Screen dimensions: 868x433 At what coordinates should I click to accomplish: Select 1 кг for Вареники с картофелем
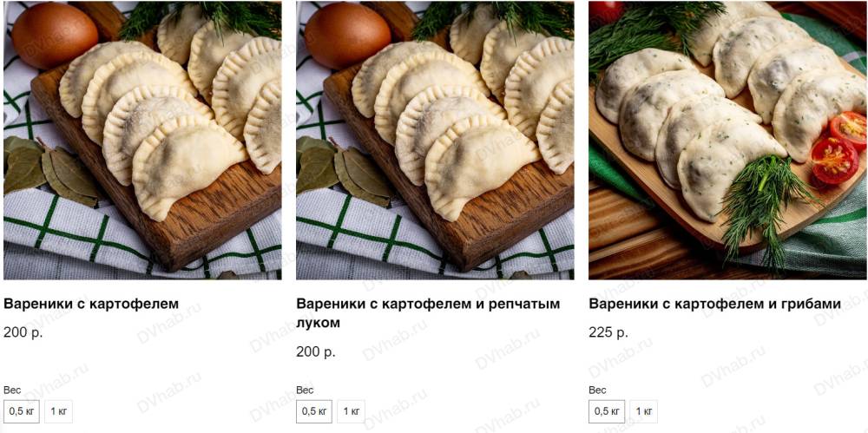pyautogui.click(x=58, y=411)
